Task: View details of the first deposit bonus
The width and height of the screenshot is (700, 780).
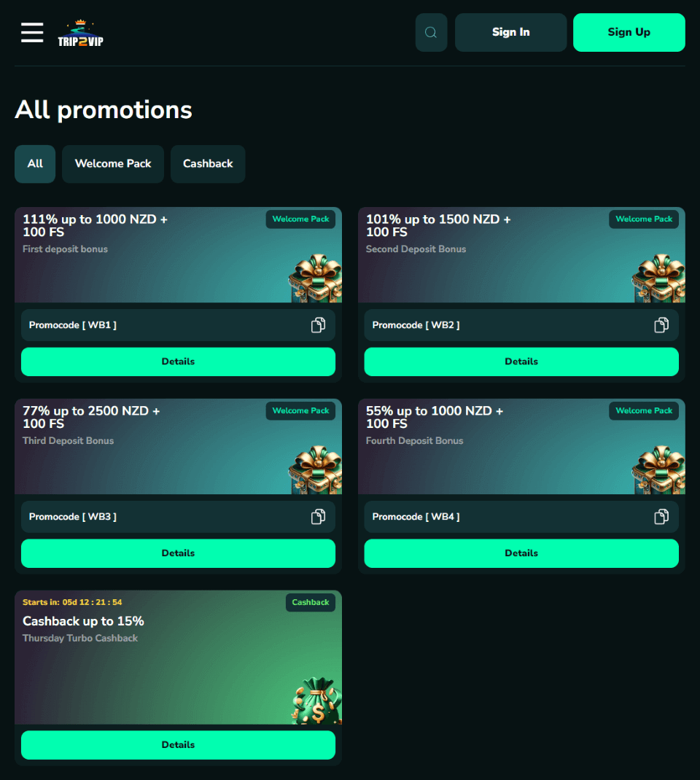Action: click(x=178, y=362)
